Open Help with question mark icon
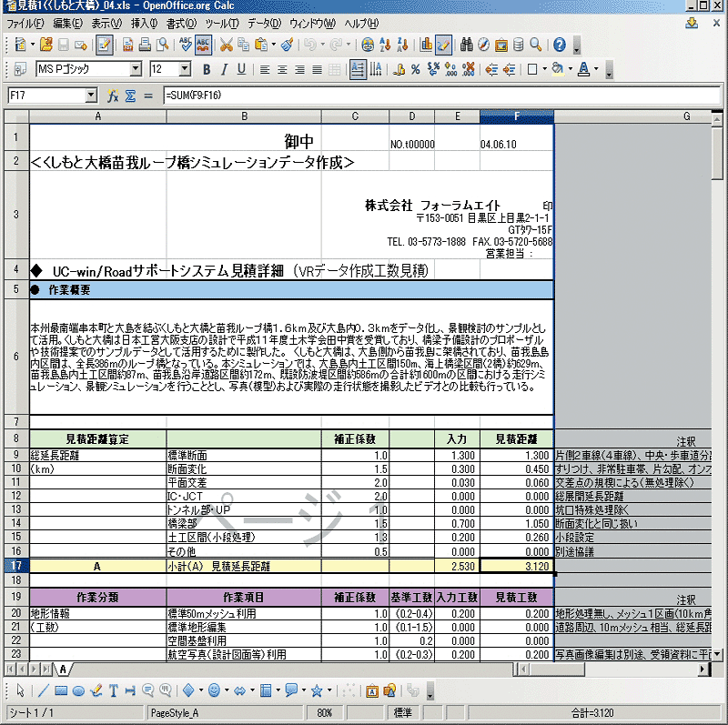The height and width of the screenshot is (725, 728). coord(560,45)
